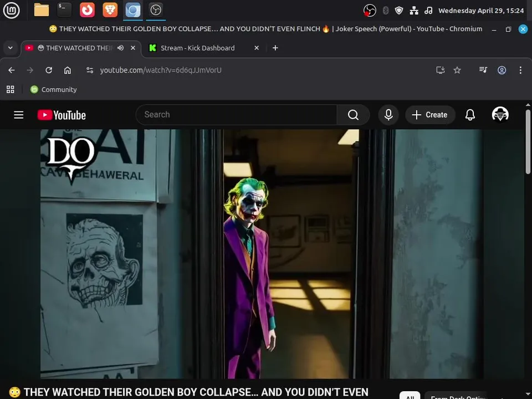
Task: Open the sound music-note tray applet
Action: point(428,11)
